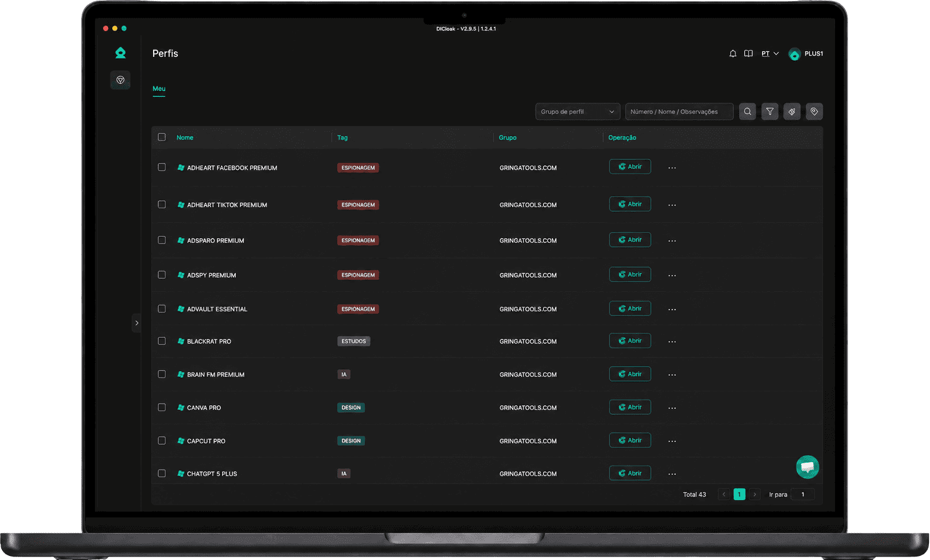Select page 1 in pagination
The width and height of the screenshot is (930, 560).
(740, 494)
